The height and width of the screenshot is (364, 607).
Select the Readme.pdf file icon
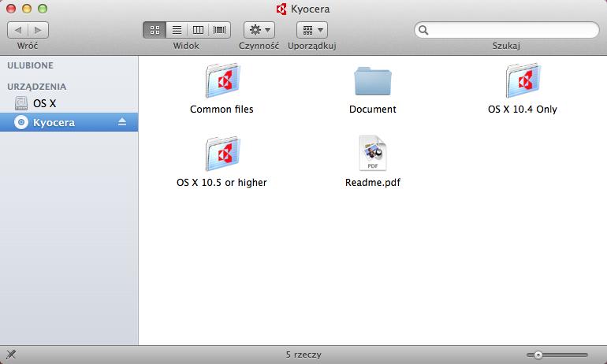point(372,153)
